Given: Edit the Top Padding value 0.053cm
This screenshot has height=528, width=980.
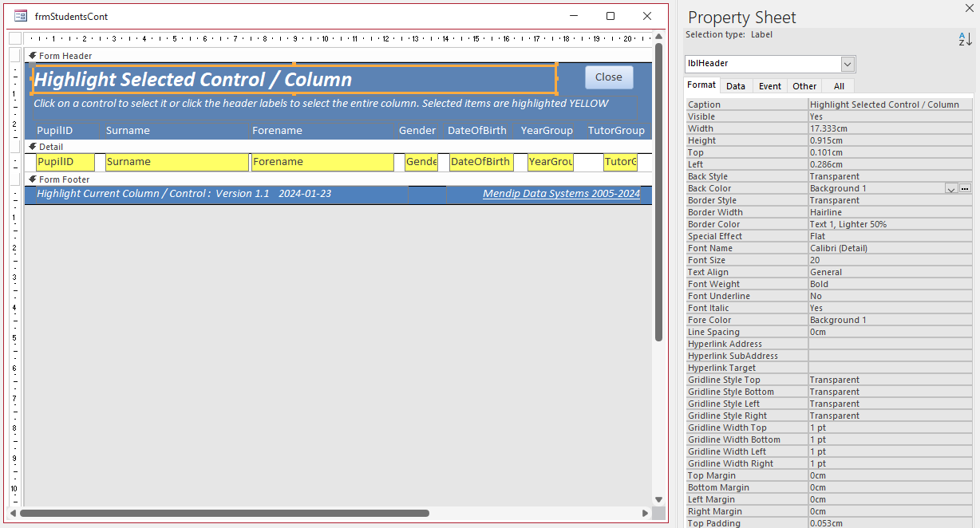Looking at the screenshot, I should 890,523.
